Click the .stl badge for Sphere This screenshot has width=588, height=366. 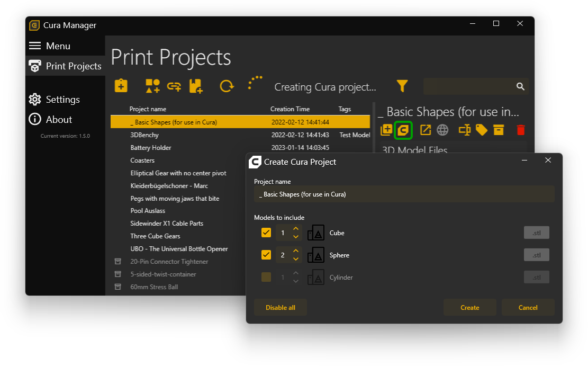tap(537, 255)
